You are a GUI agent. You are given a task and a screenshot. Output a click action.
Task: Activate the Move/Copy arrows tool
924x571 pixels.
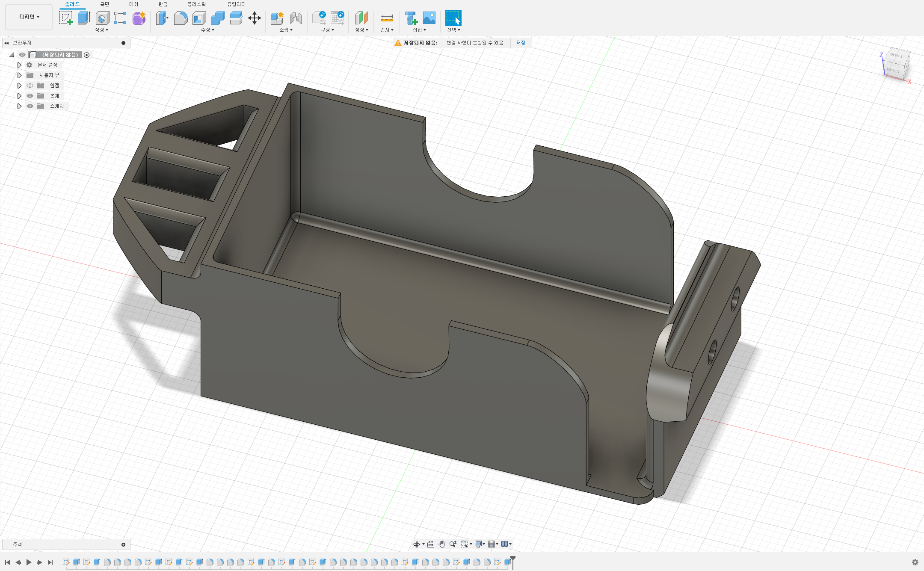(x=255, y=18)
